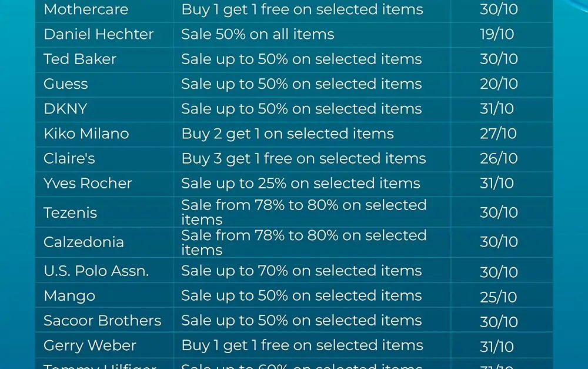
Task: Click the Kiko Milano brand name
Action: click(x=86, y=133)
